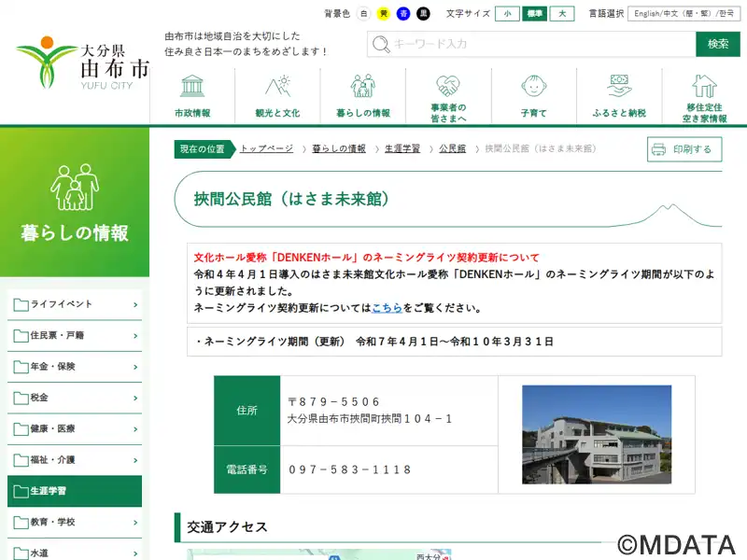Open the 移住定住 house icon
This screenshot has width=747, height=560.
point(705,86)
